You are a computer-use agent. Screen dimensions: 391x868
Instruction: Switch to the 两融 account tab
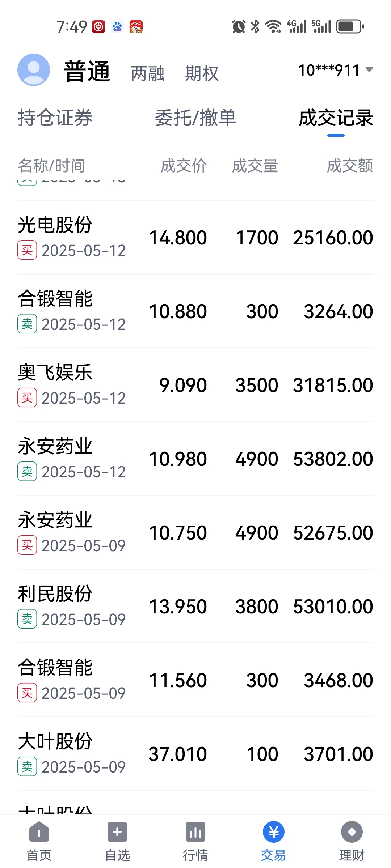pyautogui.click(x=148, y=73)
